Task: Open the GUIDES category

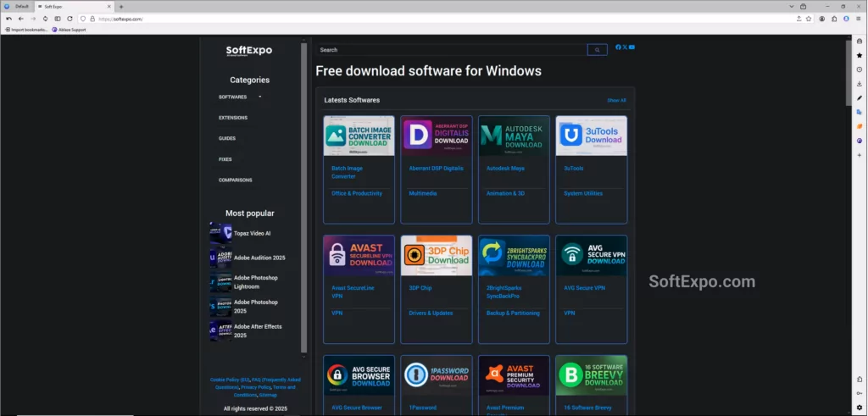Action: (x=227, y=138)
